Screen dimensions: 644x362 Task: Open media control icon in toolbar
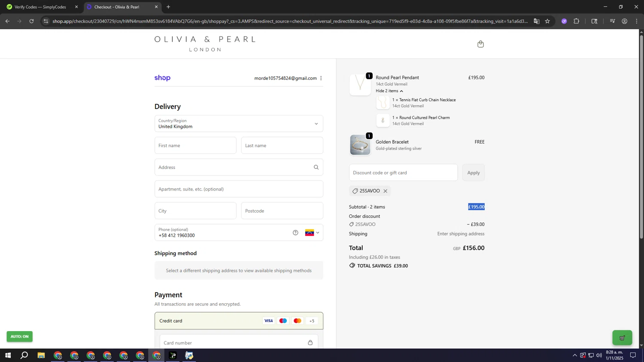click(x=613, y=21)
